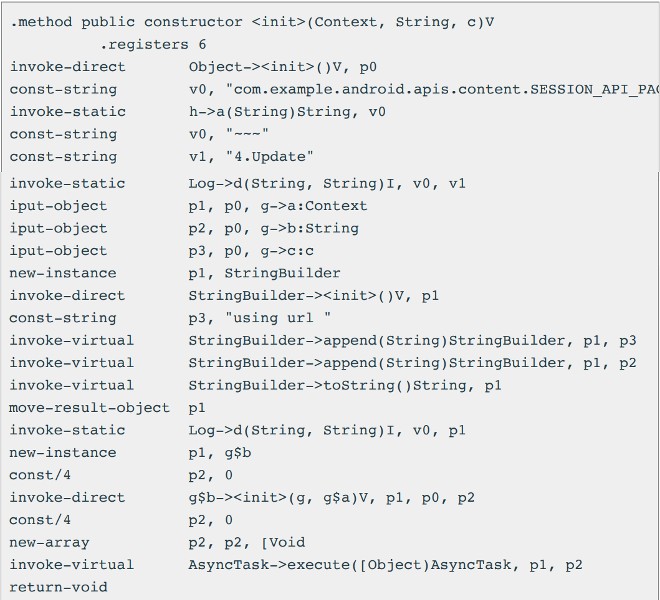Click new-instance p1, StringBuilder line
Screen dimensions: 660x600
click(x=175, y=273)
